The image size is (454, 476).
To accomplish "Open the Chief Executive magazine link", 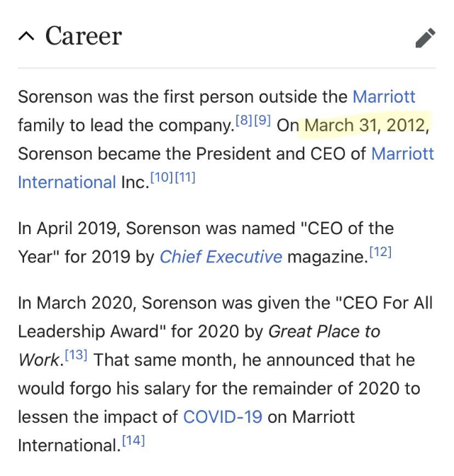I will point(221,257).
